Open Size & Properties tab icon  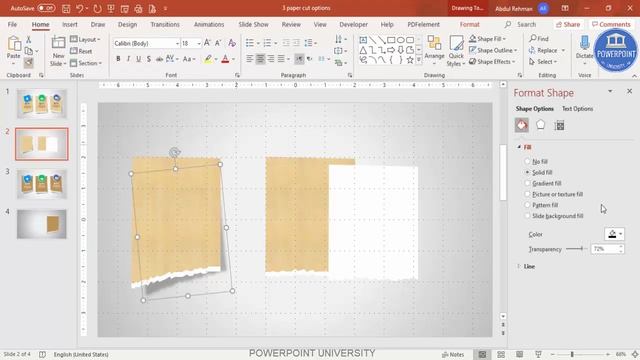click(x=560, y=125)
